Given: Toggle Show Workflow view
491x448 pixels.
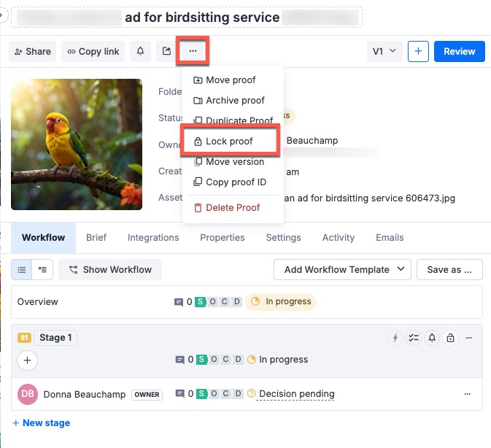Looking at the screenshot, I should (110, 269).
